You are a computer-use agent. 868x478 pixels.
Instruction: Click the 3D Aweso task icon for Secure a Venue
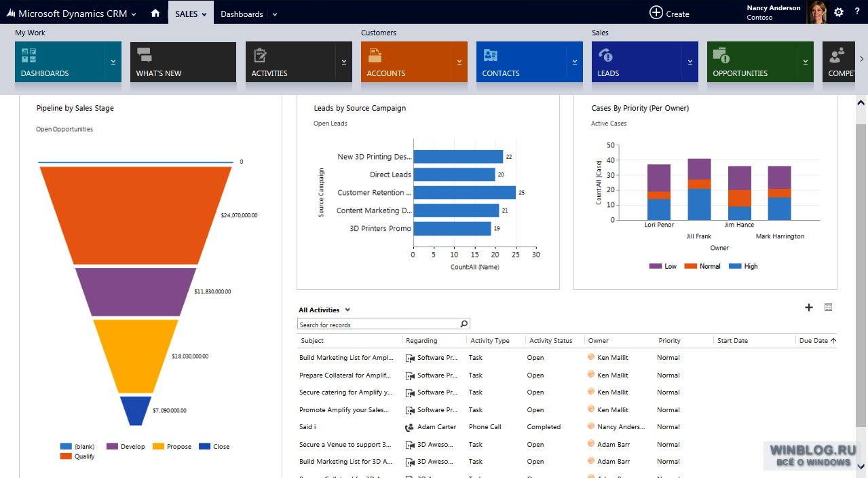[410, 445]
